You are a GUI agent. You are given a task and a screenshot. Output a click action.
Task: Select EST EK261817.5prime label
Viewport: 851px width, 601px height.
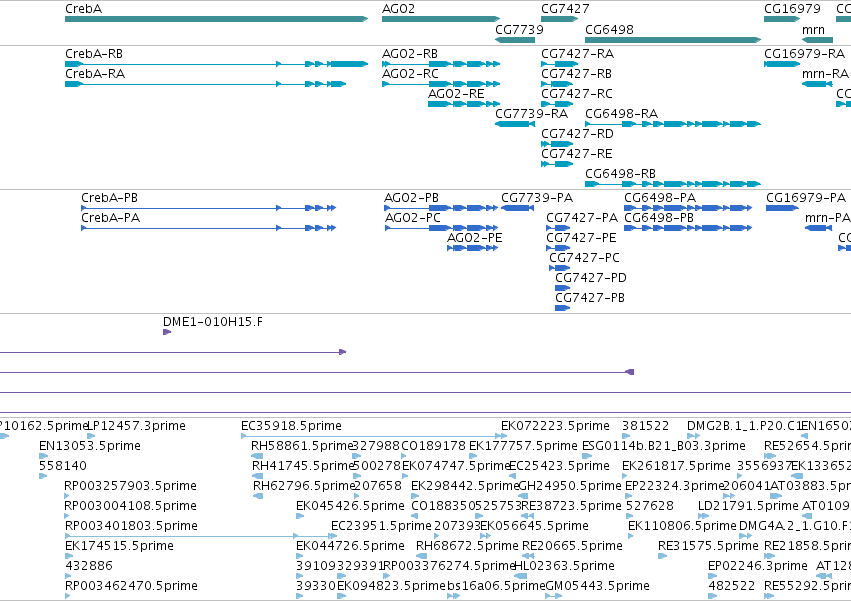(x=676, y=466)
